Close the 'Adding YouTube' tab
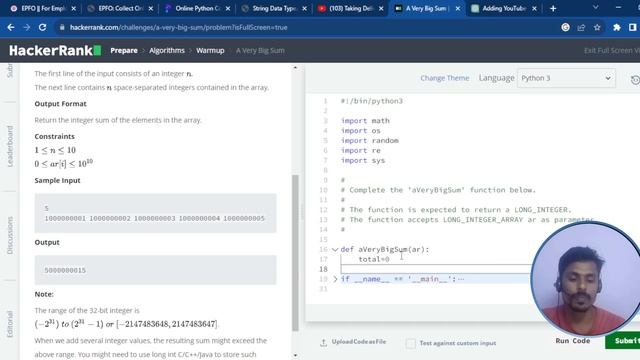The height and width of the screenshot is (360, 640). click(534, 8)
